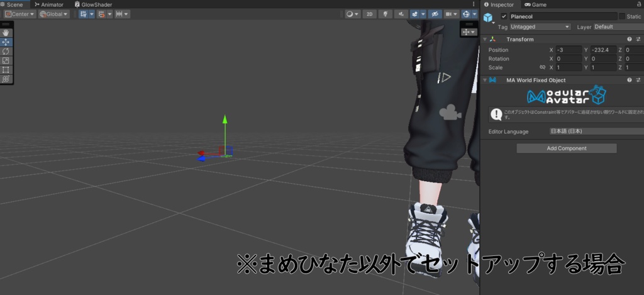Switch to the Animator tab
Screen dimensions: 644x295
[x=49, y=4]
